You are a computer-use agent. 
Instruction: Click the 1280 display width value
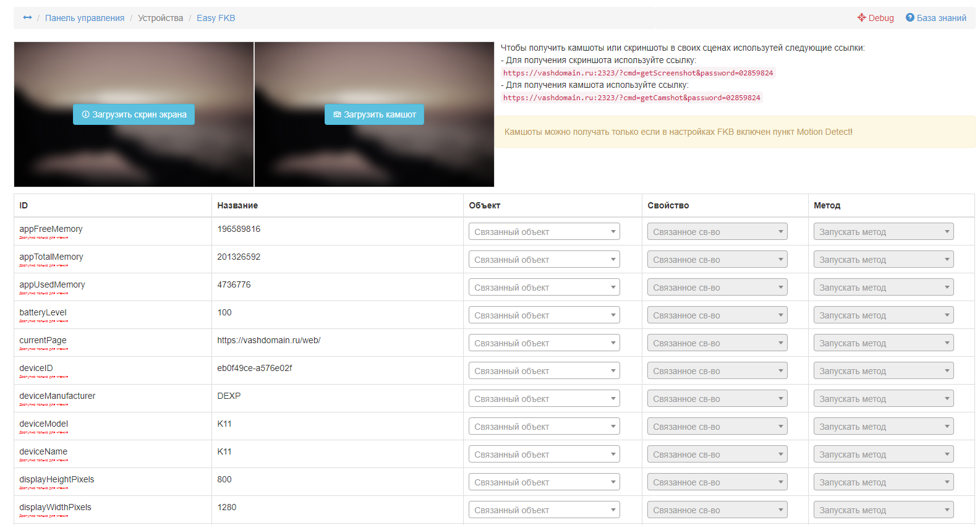227,507
